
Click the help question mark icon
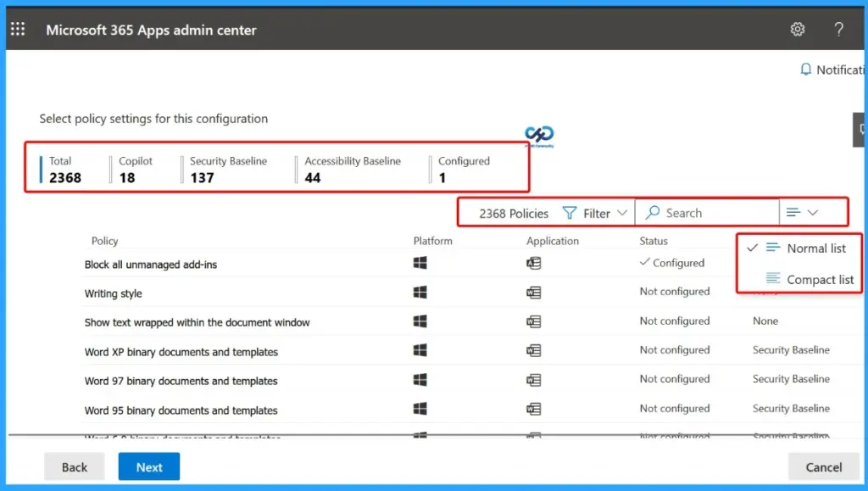point(838,29)
